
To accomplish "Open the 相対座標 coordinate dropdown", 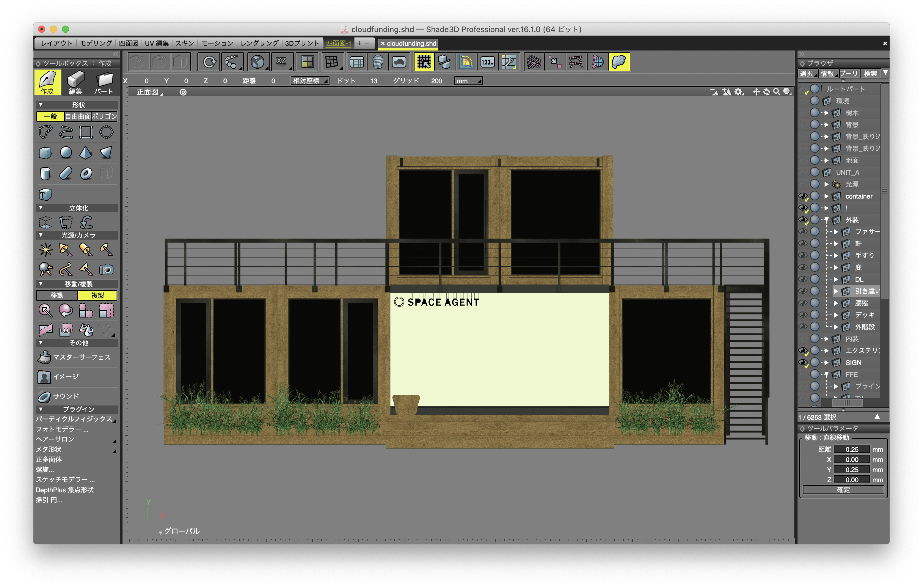I will 310,81.
